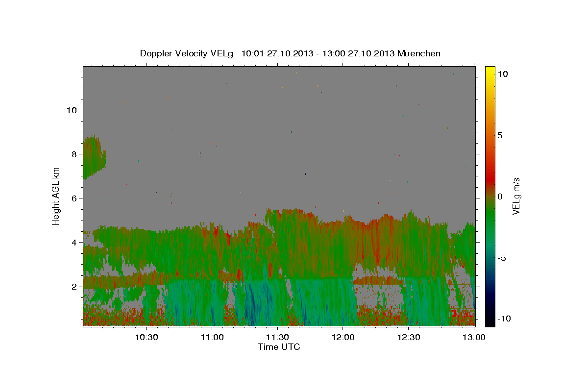Click the Height AGL km axis title
This screenshot has height=392, width=588.
[56, 196]
